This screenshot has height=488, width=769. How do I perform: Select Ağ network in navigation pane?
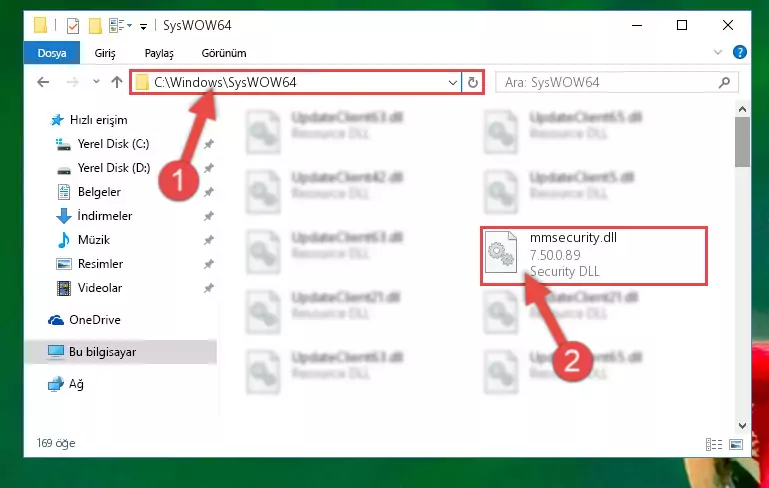coord(66,384)
